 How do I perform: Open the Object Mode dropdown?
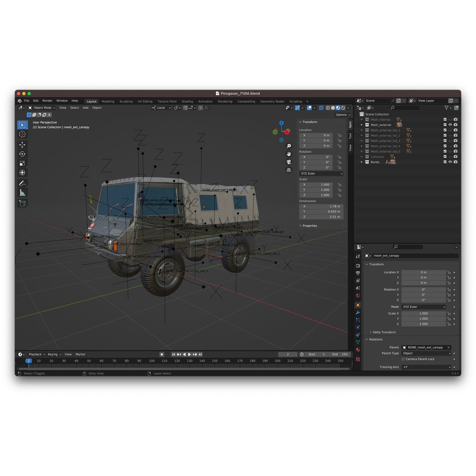click(x=42, y=108)
